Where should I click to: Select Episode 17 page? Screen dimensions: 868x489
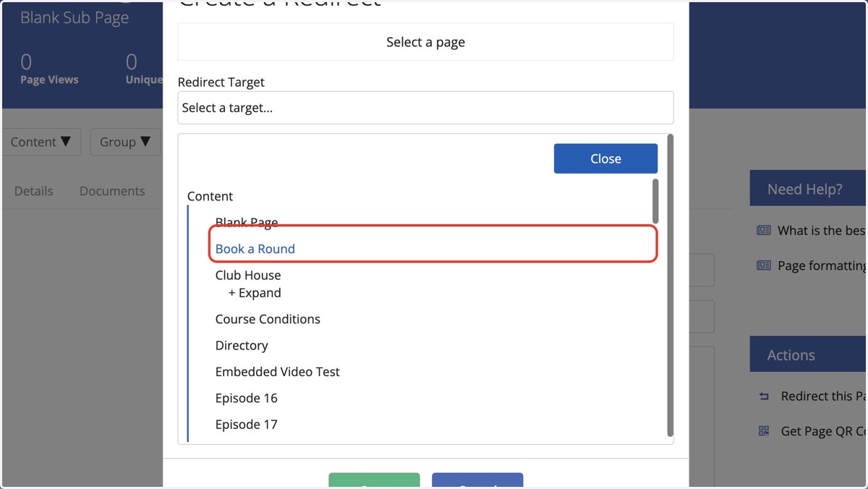click(247, 425)
